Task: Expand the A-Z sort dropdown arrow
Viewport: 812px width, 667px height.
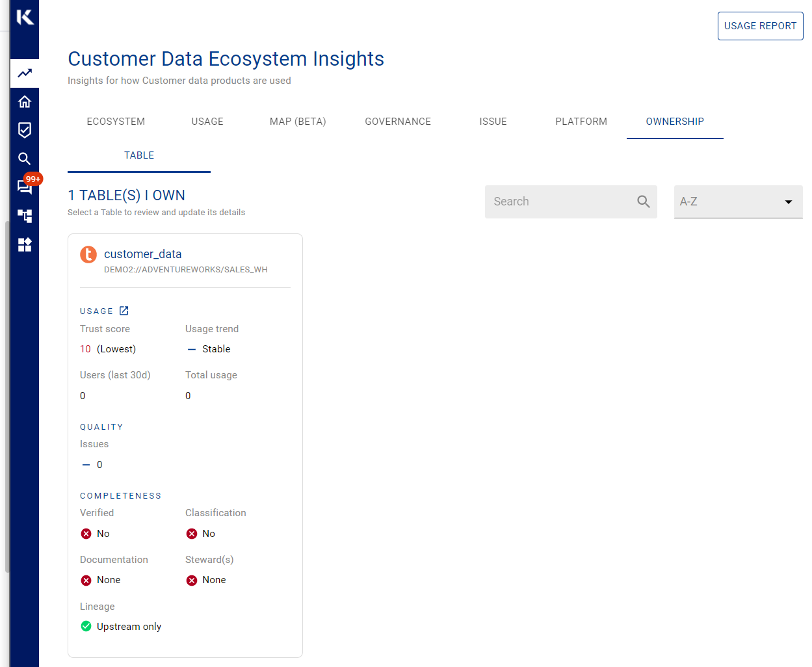Action: (789, 202)
